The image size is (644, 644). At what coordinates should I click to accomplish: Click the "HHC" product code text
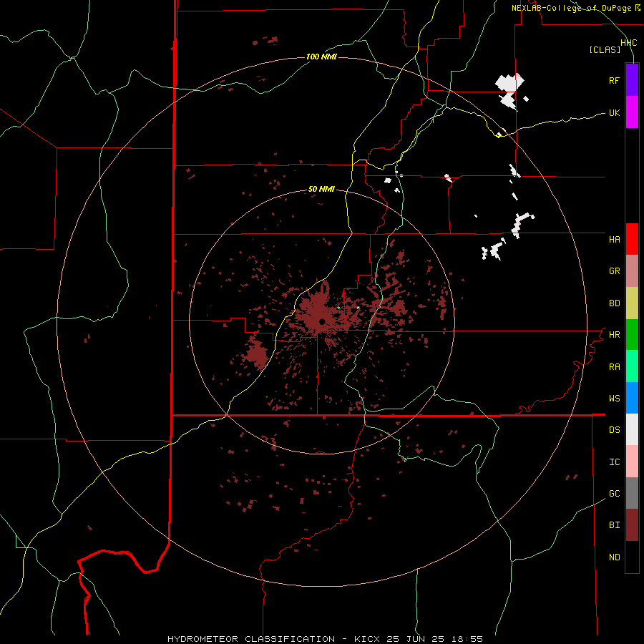coord(628,43)
